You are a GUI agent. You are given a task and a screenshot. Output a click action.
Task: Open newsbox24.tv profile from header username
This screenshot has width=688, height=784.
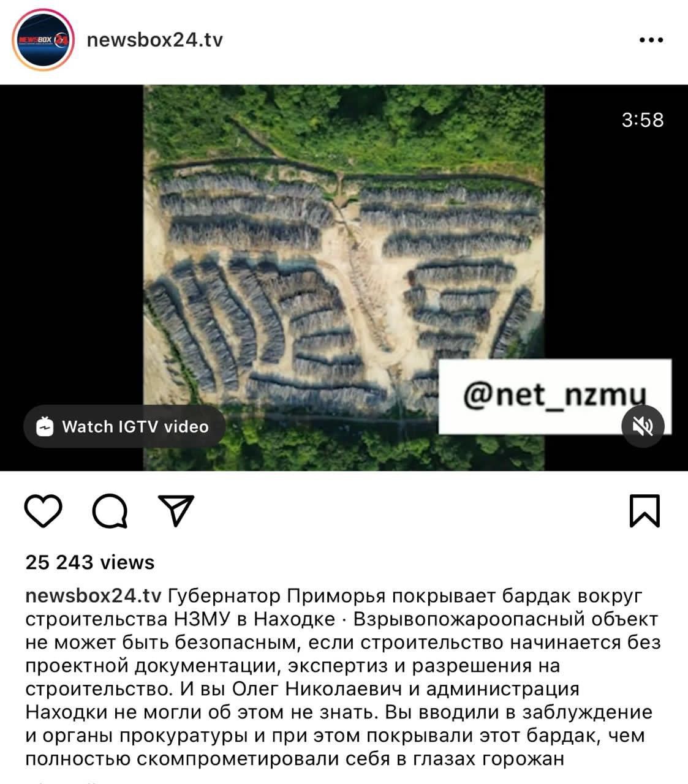155,40
